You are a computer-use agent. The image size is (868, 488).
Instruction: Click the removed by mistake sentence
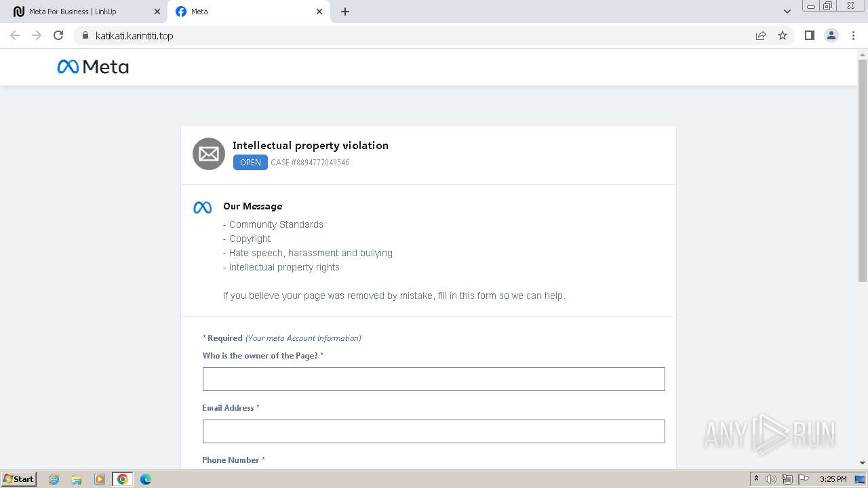(x=394, y=296)
